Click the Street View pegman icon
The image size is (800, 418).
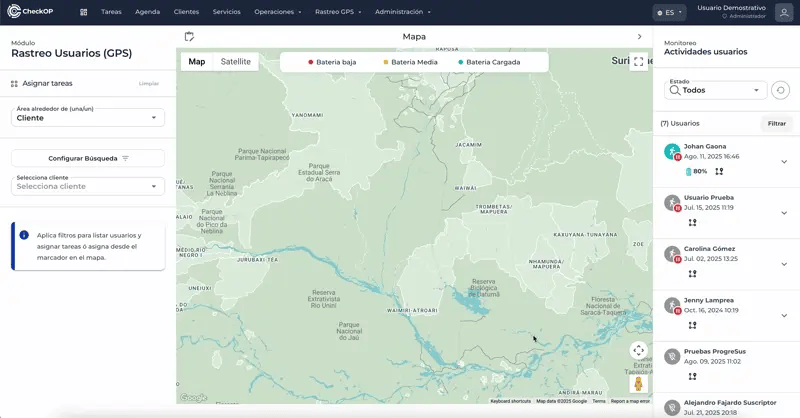pos(638,384)
